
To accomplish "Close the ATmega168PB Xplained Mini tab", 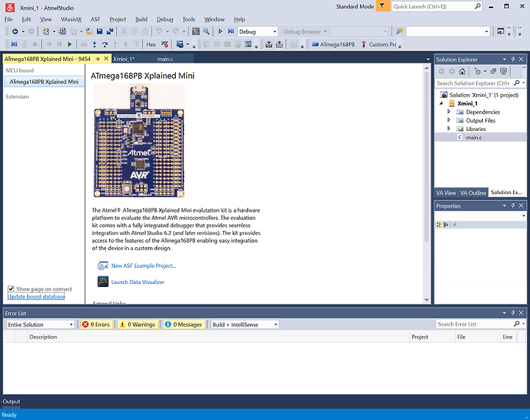I will 106,59.
